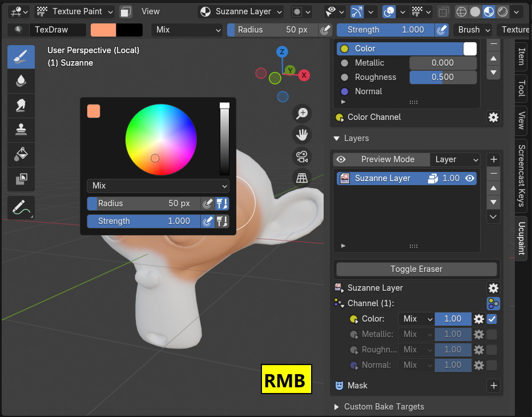The image size is (532, 417).
Task: Toggle header Radius pressure sensitivity
Action: click(x=325, y=30)
